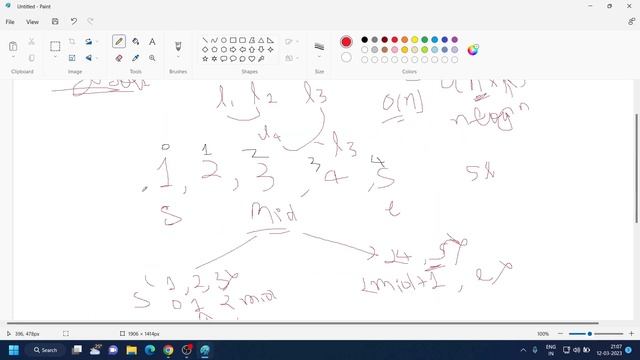
Task: Click the Flip icon
Action: pyautogui.click(x=89, y=58)
